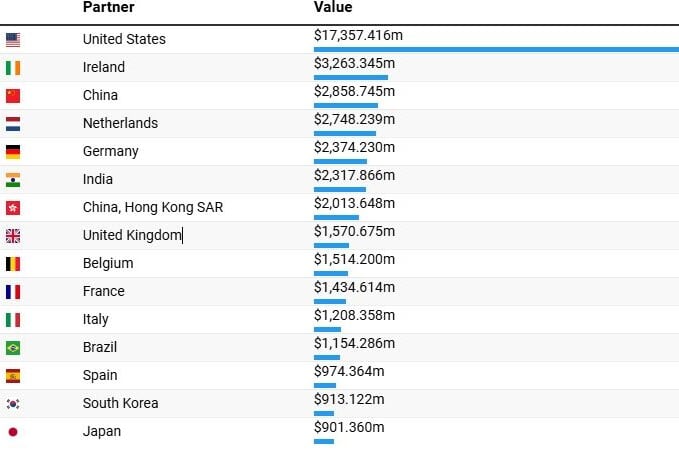Click the Germany flag icon

13,152
